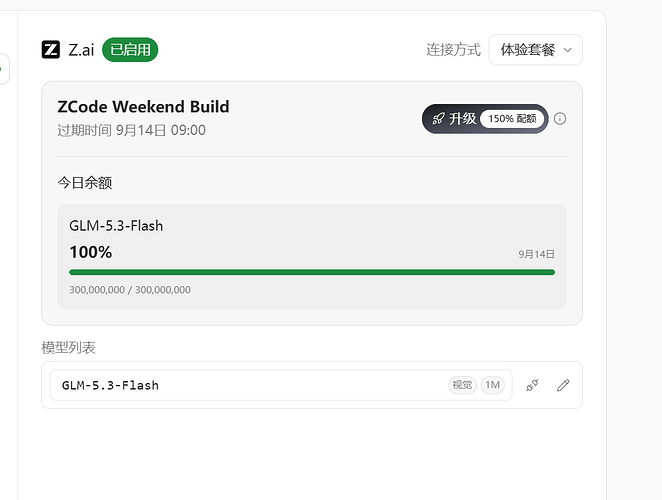
Task: Click the rocket icon in upgrade button
Action: tap(438, 119)
